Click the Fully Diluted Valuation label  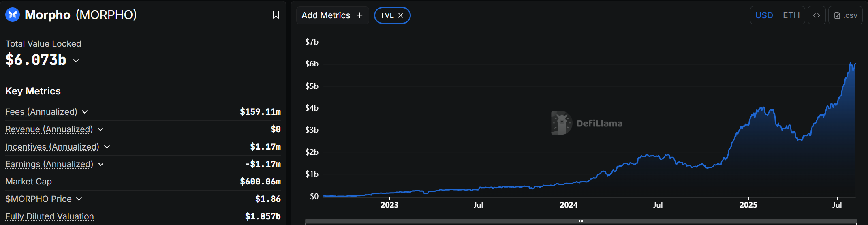point(49,216)
